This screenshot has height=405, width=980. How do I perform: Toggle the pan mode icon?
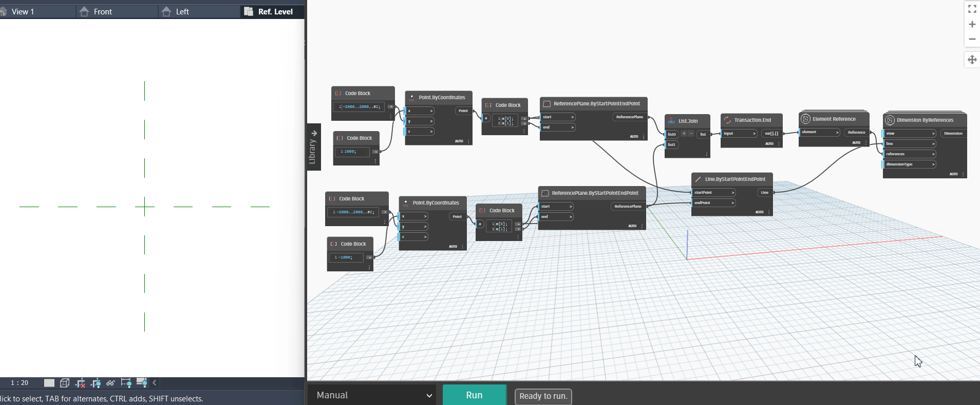pyautogui.click(x=972, y=60)
